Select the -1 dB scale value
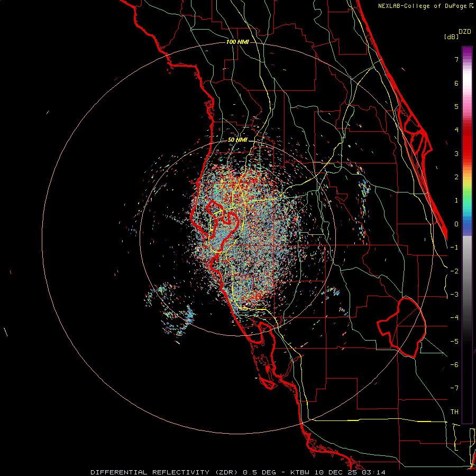Image resolution: width=476 pixels, height=476 pixels. [x=454, y=248]
